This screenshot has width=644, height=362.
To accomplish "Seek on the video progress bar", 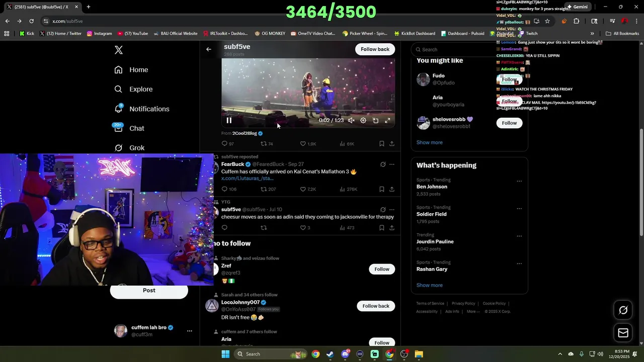I will click(308, 112).
